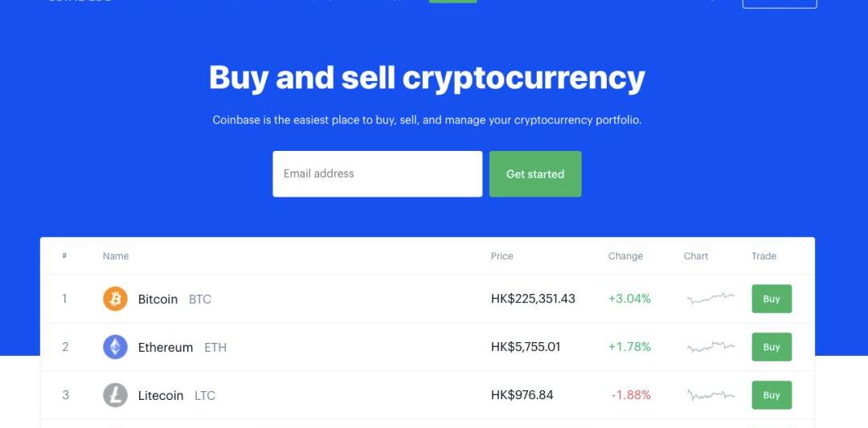This screenshot has height=428, width=868.
Task: Click Buy in the Bitcoin row
Action: 772,299
